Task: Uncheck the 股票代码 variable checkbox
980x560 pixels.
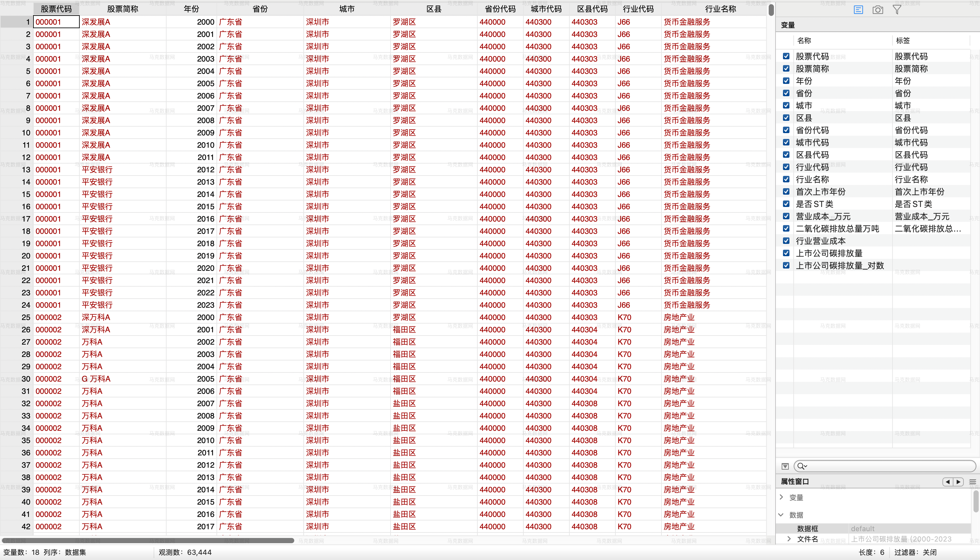Action: [786, 56]
